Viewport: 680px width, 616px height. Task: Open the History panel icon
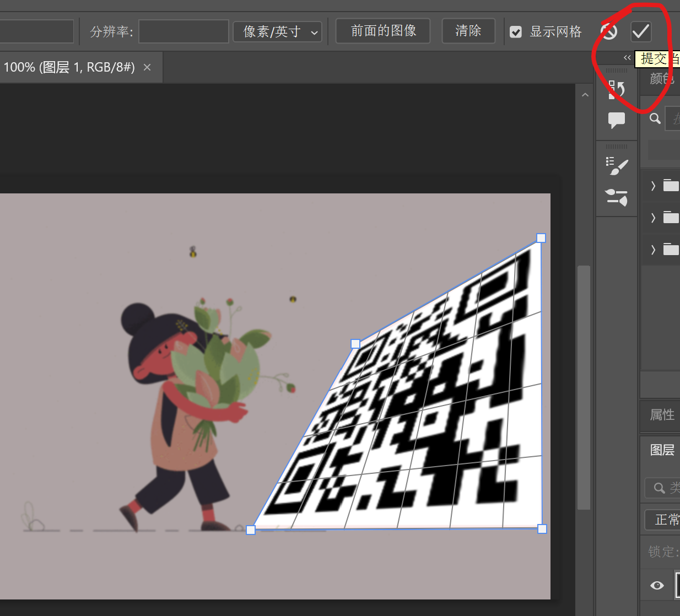[616, 89]
